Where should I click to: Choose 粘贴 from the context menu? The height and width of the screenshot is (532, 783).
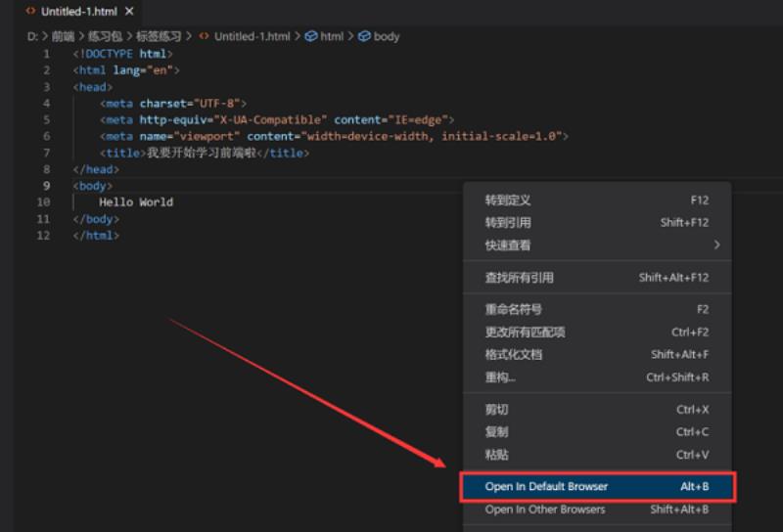597,455
